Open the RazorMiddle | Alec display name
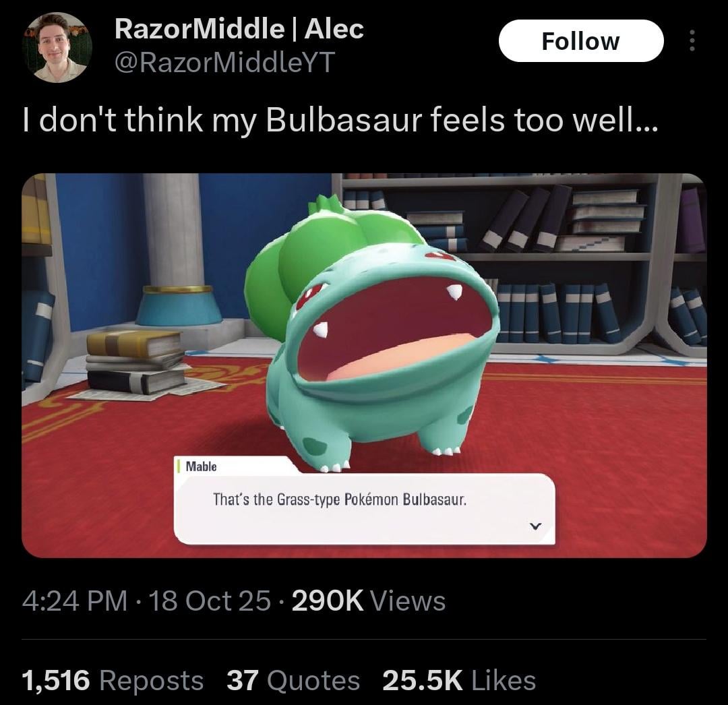Viewport: 728px width, 705px height. (x=239, y=29)
